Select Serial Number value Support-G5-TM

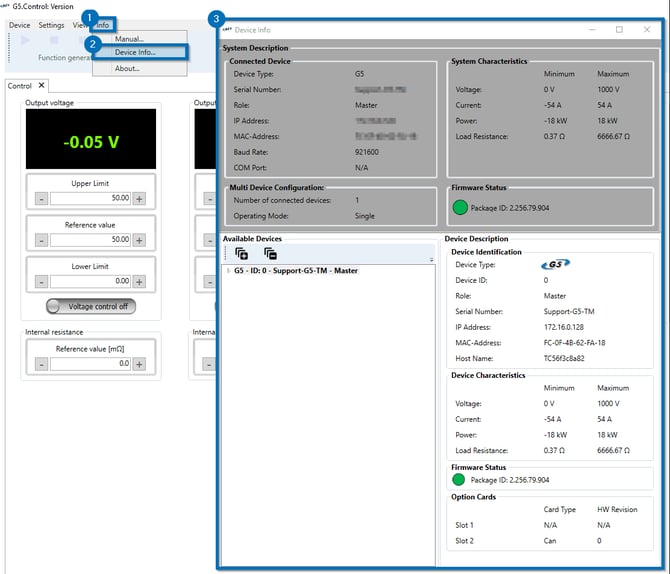(x=569, y=312)
